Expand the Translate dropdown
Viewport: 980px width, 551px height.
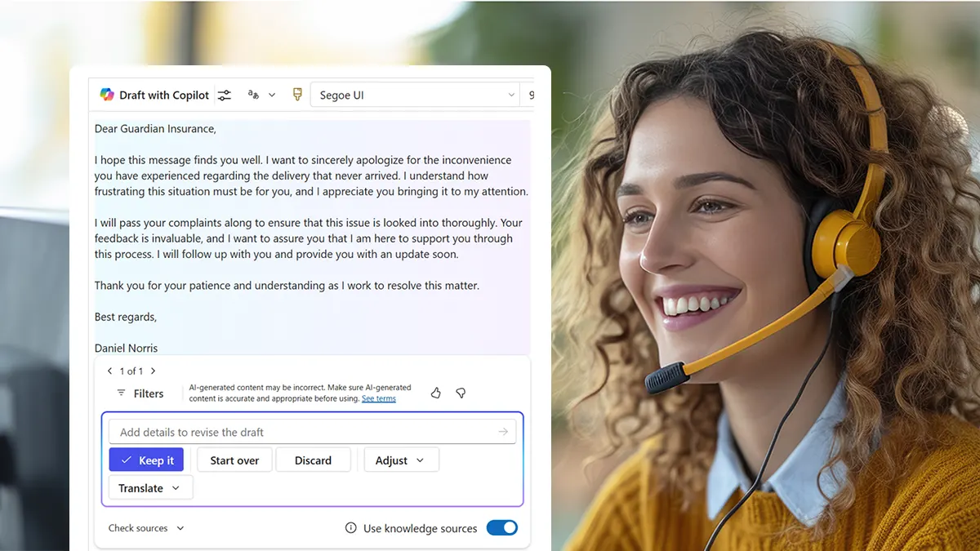click(150, 487)
